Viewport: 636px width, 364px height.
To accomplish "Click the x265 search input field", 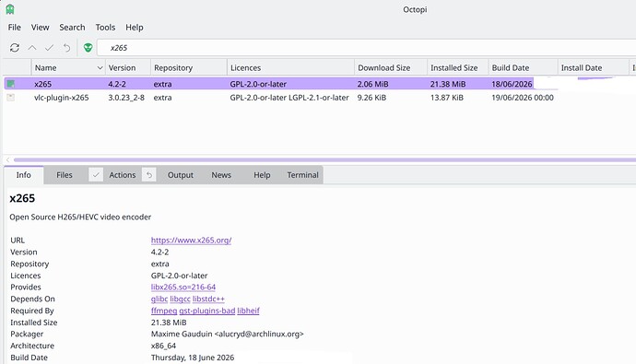I will (365, 48).
